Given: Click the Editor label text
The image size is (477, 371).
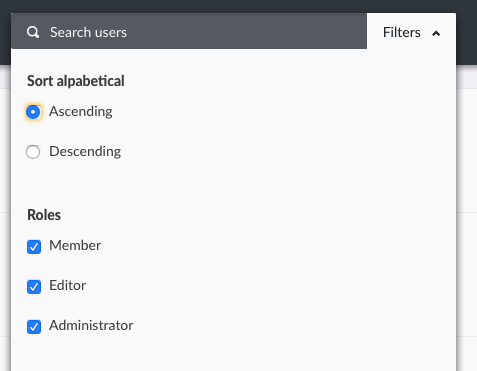Looking at the screenshot, I should (67, 285).
